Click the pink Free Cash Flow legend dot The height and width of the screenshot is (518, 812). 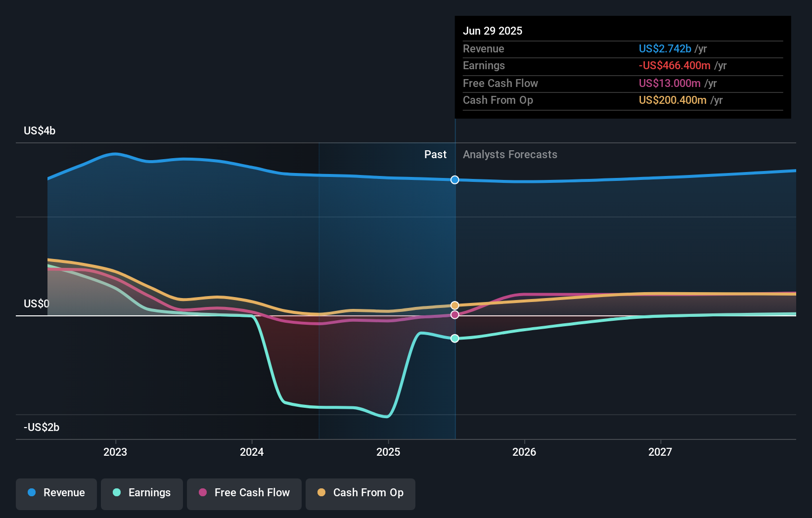(203, 492)
